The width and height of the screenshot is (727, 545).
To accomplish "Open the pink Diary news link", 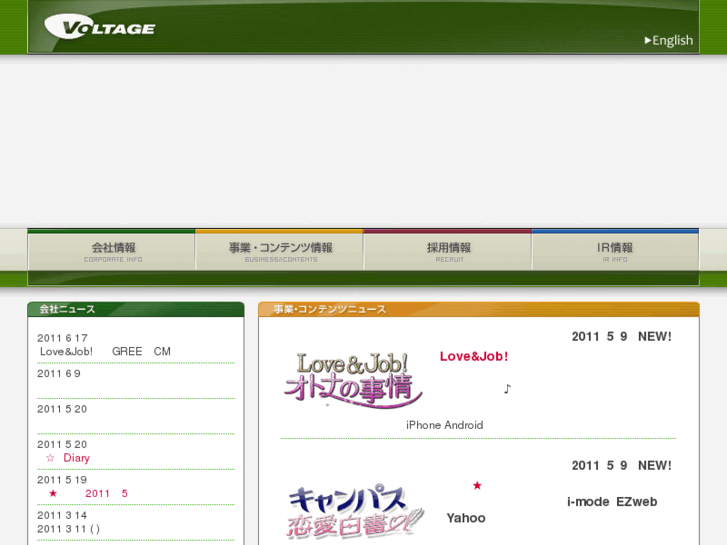I will pos(77,458).
